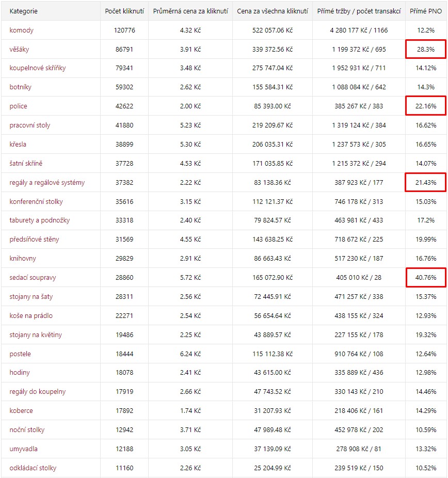Open pracovní stoly category
The height and width of the screenshot is (478, 448).
tap(30, 125)
